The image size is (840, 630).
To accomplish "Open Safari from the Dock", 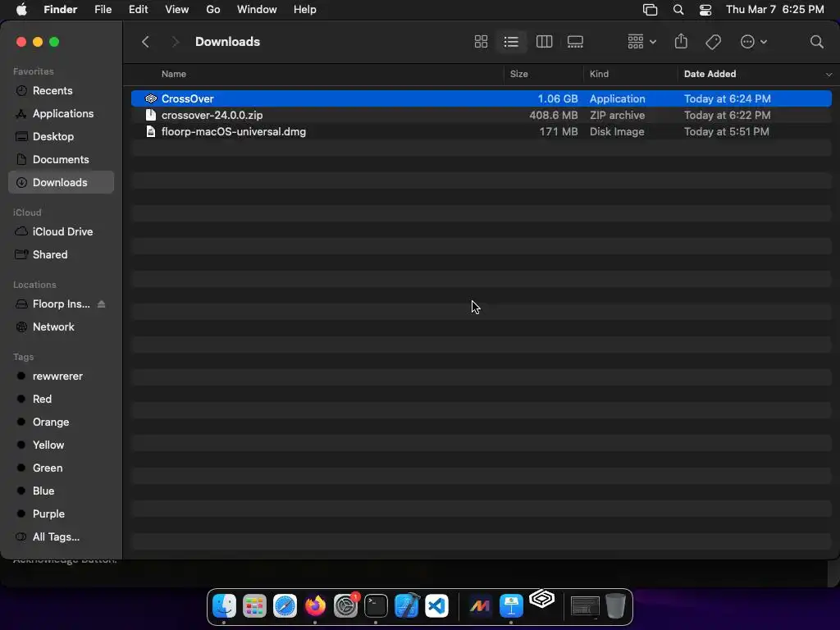I will (285, 606).
